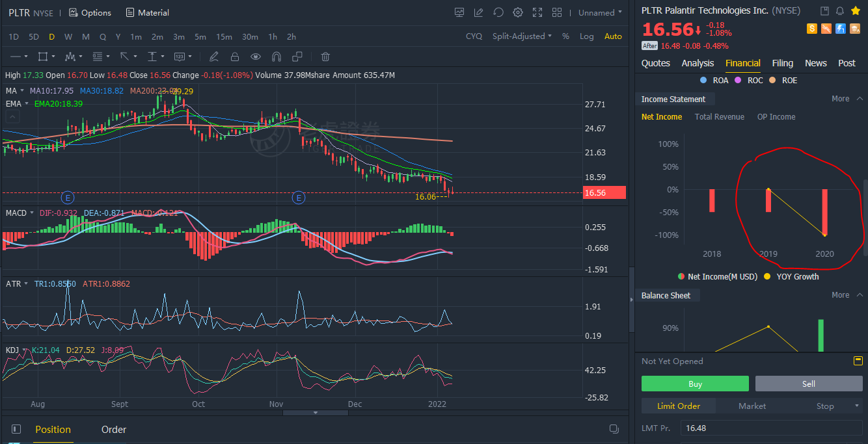Screen dimensions: 868x444
Task: Collapse the Income Statement section chevron
Action: [860, 99]
